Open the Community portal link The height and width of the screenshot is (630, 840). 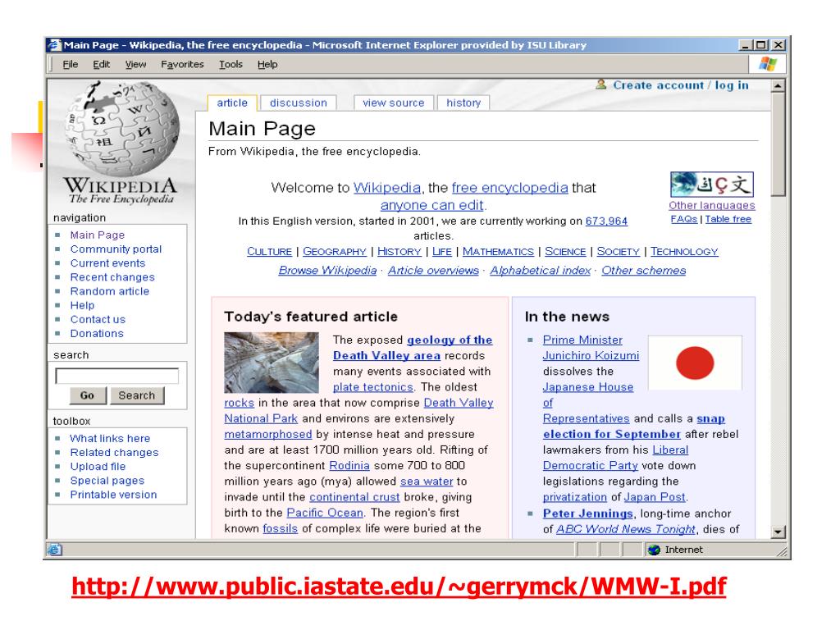point(116,249)
